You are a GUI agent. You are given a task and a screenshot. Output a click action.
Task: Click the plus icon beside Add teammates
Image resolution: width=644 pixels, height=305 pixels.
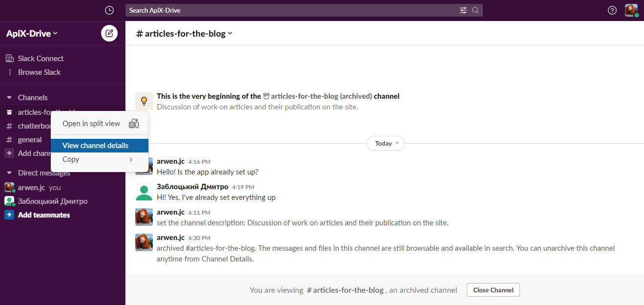pyautogui.click(x=9, y=215)
